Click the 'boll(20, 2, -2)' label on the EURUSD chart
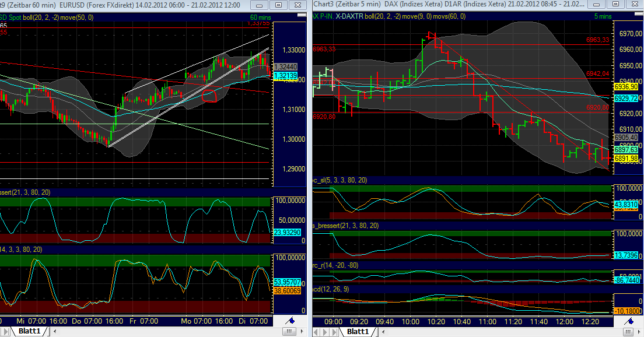Image resolution: width=644 pixels, height=337 pixels. (41, 17)
